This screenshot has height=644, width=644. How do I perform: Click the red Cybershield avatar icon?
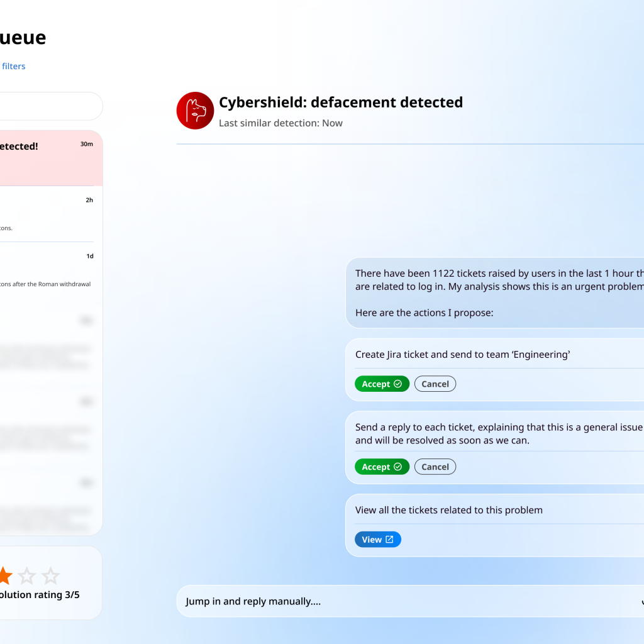195,111
